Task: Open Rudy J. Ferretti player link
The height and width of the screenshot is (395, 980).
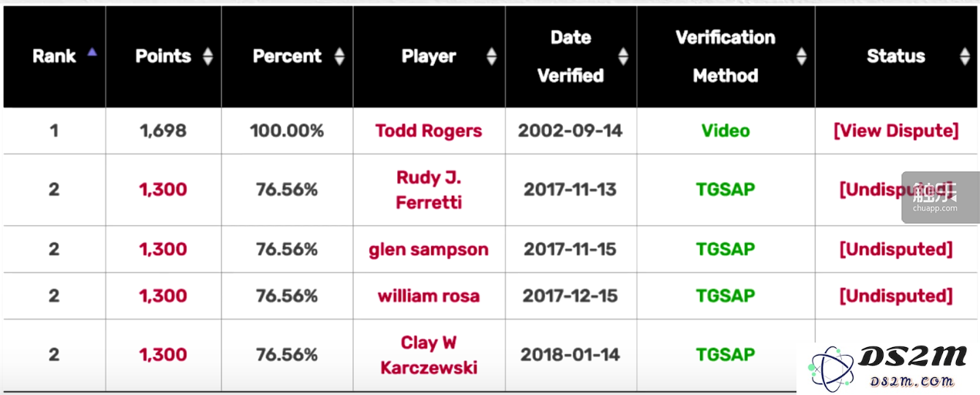Action: click(429, 190)
